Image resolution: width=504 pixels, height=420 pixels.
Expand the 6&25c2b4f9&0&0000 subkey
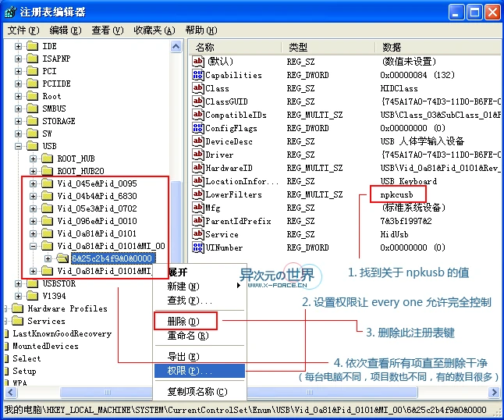(x=48, y=258)
